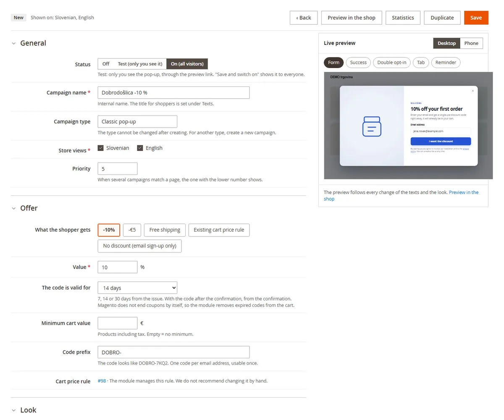Duplicate this campaign
Screen dimensions: 504x420
(x=442, y=18)
